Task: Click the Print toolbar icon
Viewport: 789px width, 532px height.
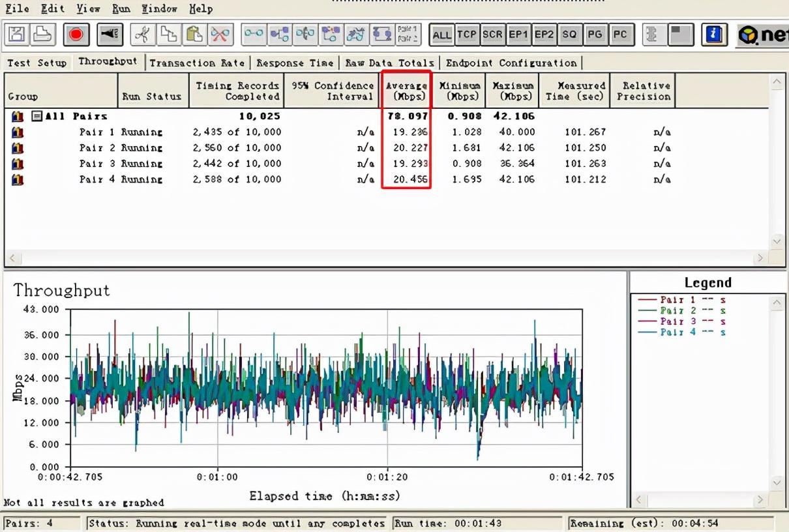Action: pyautogui.click(x=43, y=35)
